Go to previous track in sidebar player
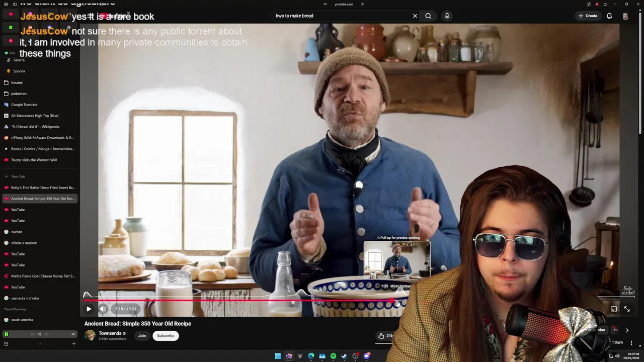644x362 pixels. (x=33, y=334)
